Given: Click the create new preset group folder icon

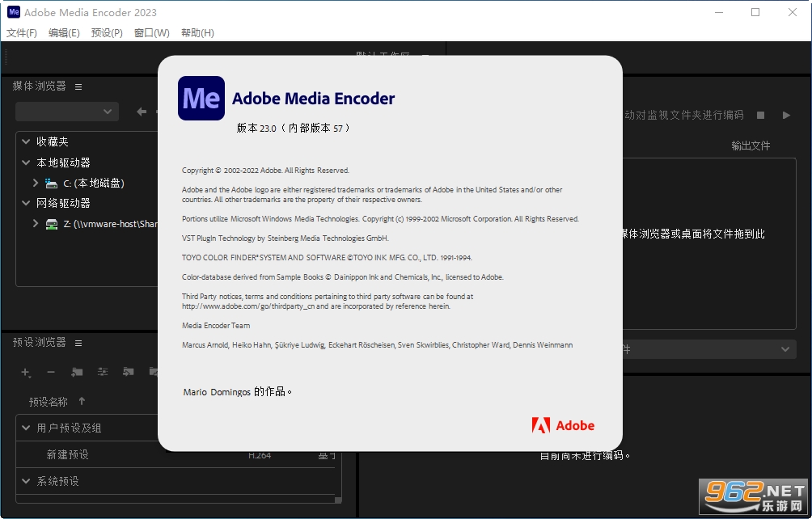Looking at the screenshot, I should coord(77,372).
